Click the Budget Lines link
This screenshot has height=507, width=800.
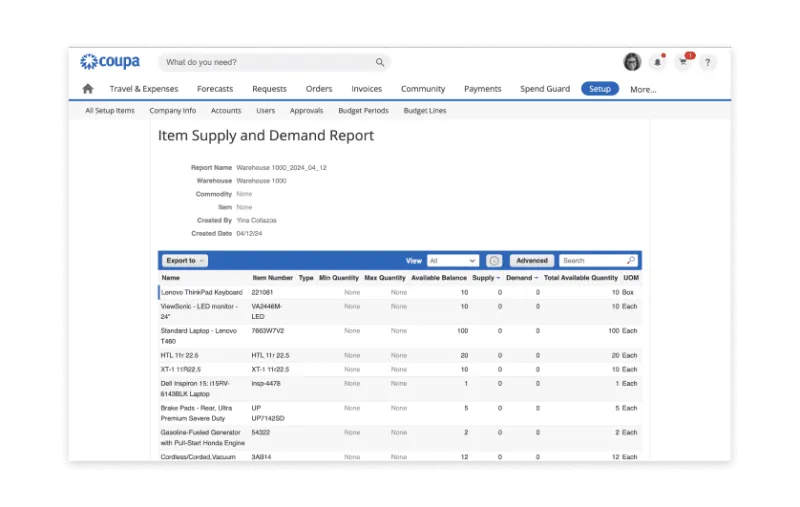pos(424,111)
